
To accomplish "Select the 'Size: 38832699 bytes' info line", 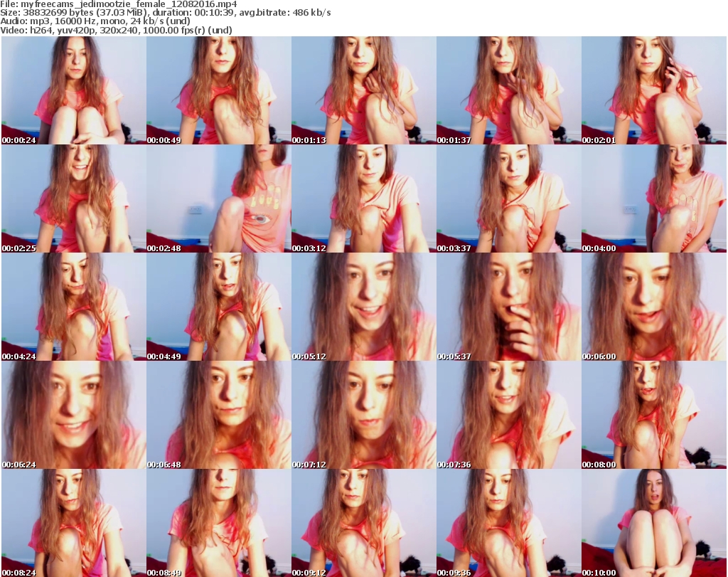I will (165, 13).
